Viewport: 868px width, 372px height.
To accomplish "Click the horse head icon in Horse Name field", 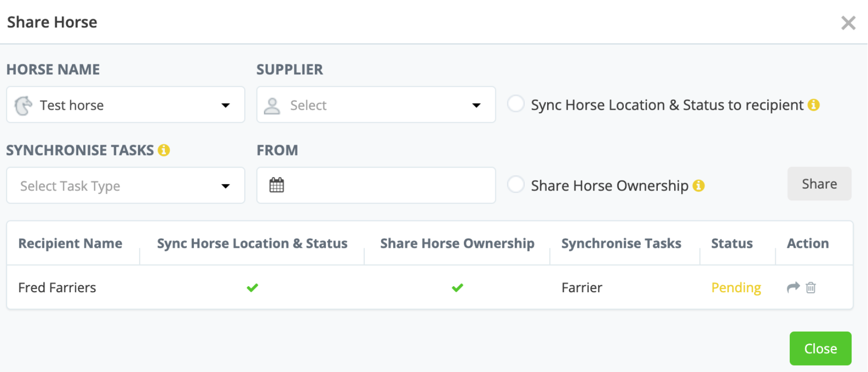I will 23,105.
